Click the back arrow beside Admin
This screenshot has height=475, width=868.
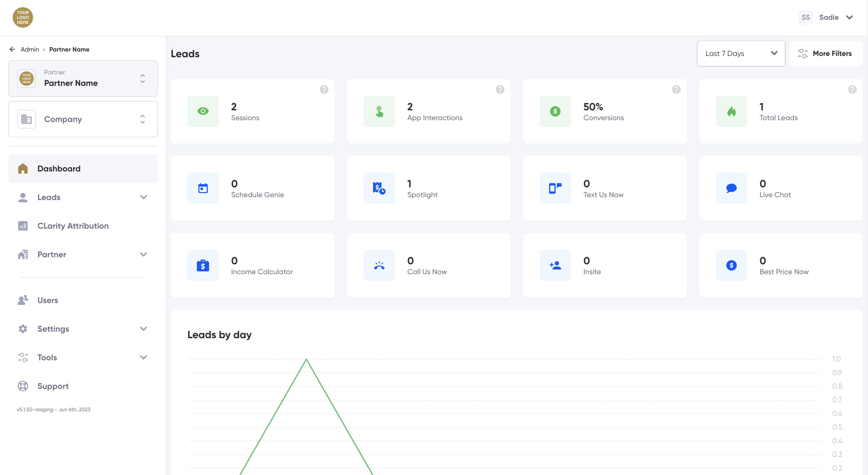point(12,49)
